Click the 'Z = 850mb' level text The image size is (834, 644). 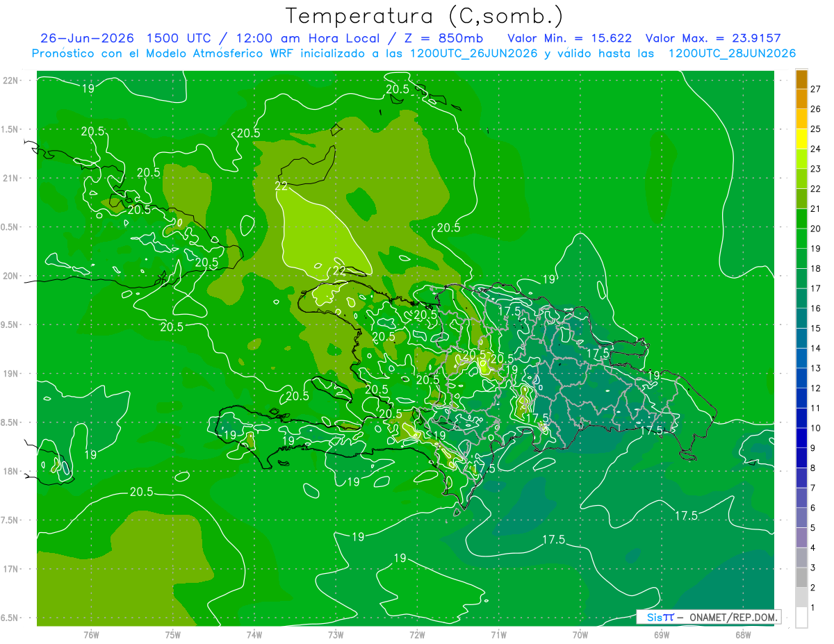coord(443,38)
